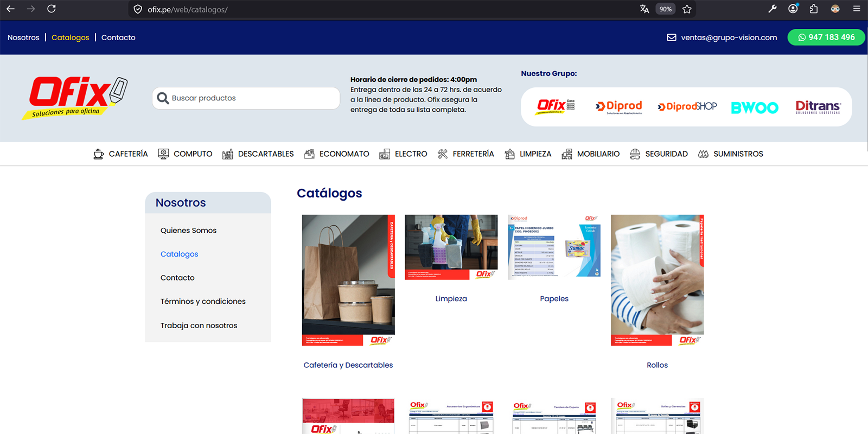Reload the page with the refresh icon

[52, 9]
